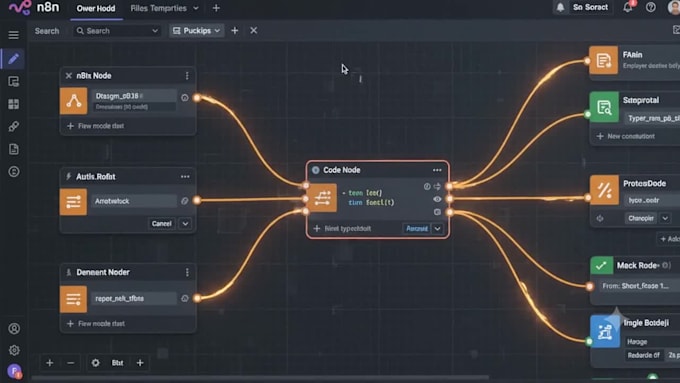
Task: Open Code Node three-dot menu
Action: point(437,170)
